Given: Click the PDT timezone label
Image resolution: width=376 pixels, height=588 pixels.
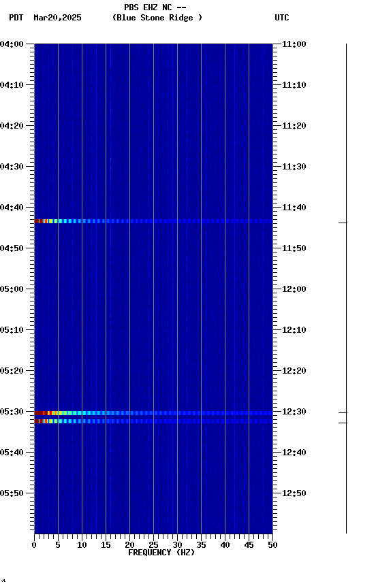Looking at the screenshot, I should tap(16, 18).
